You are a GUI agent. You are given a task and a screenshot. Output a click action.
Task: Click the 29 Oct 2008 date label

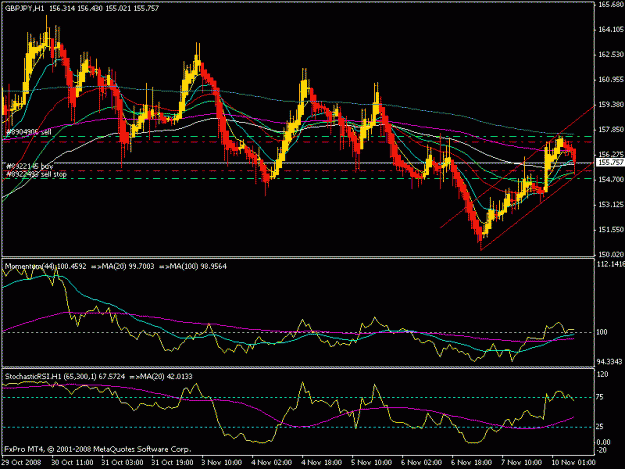click(22, 463)
